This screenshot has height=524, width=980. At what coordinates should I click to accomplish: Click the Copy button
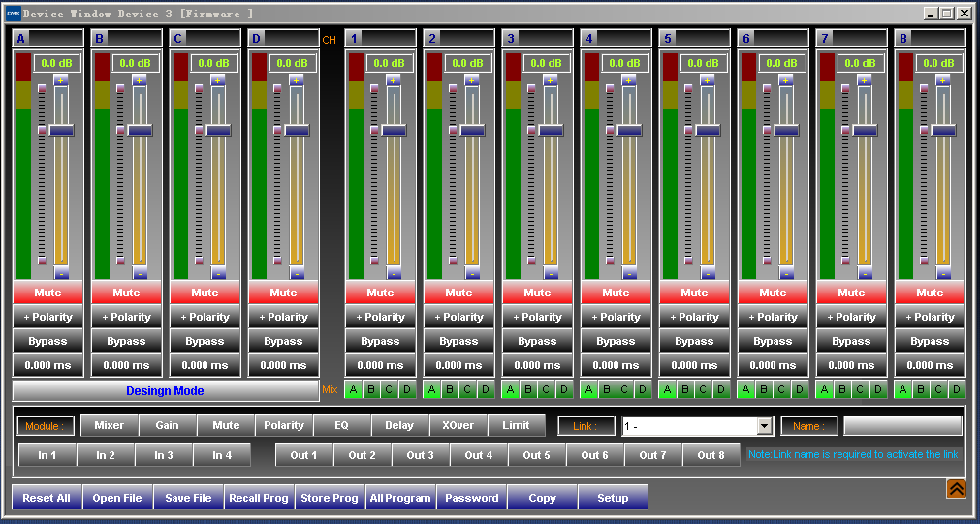(x=543, y=498)
